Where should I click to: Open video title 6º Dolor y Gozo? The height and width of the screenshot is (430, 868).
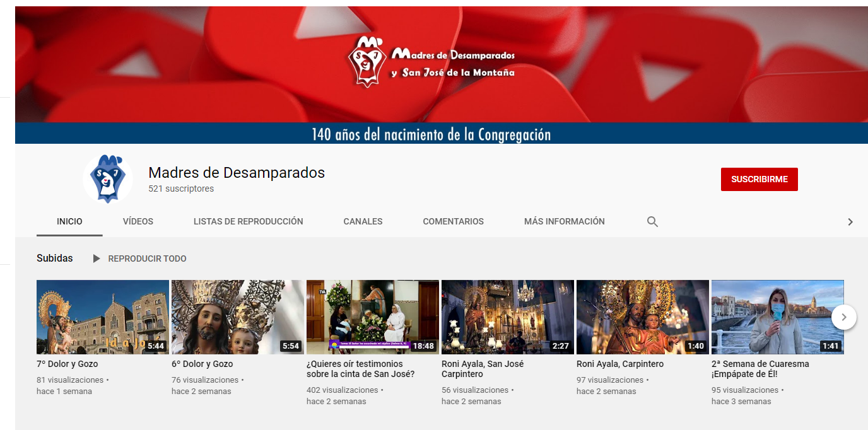(x=202, y=364)
